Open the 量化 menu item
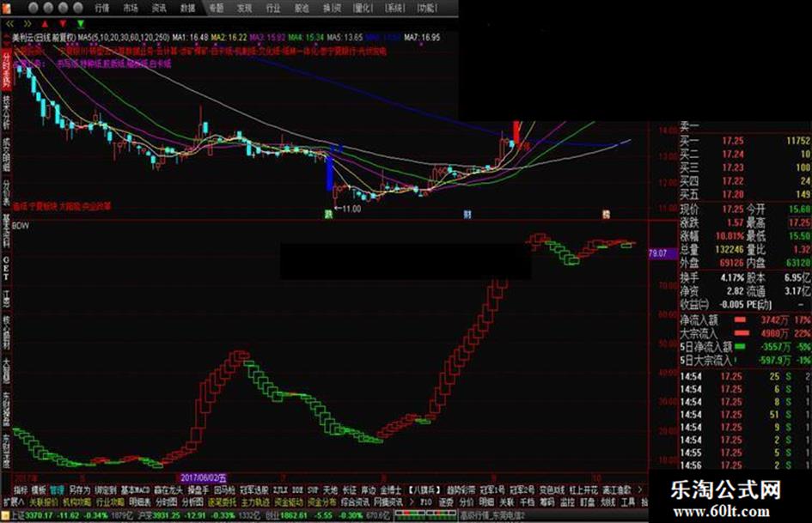 tap(363, 8)
